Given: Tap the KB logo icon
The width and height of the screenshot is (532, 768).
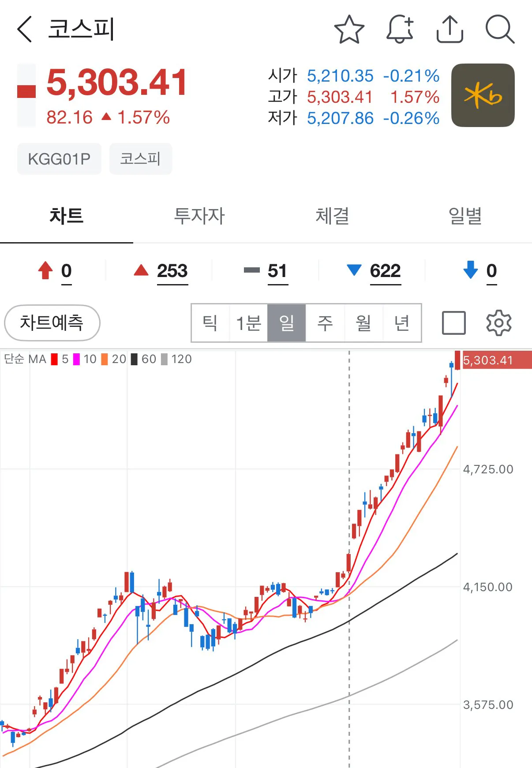Looking at the screenshot, I should 483,95.
